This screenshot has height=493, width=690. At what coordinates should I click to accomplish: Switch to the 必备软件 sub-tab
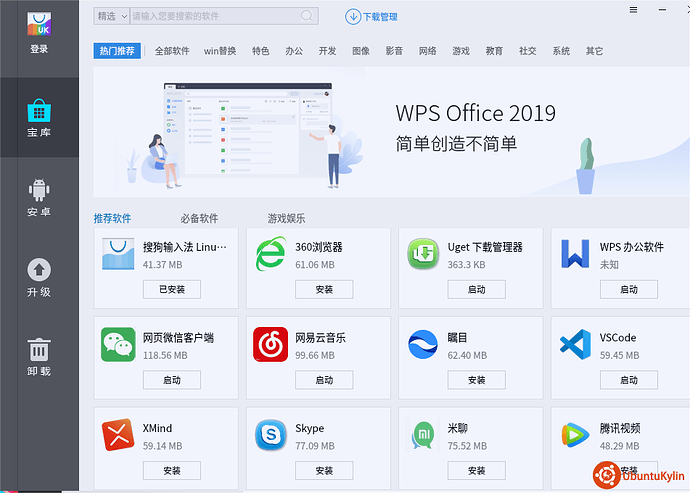tap(199, 218)
